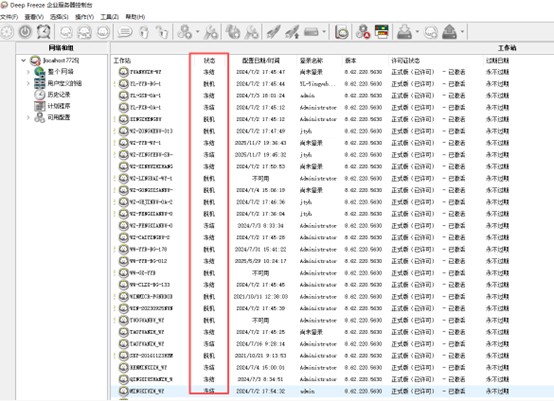This screenshot has width=554, height=401.
Task: Click the framed bear toolbar icon
Action: 342,32
